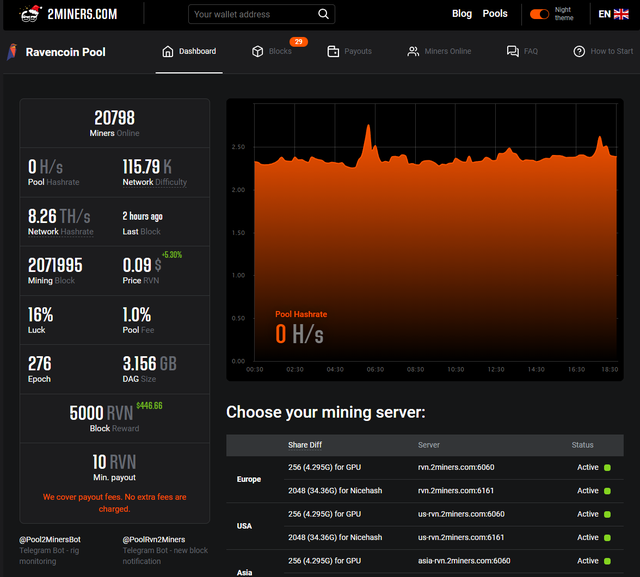Click the 0.09 $ RVN price
The image size is (640, 577).
pyautogui.click(x=142, y=265)
